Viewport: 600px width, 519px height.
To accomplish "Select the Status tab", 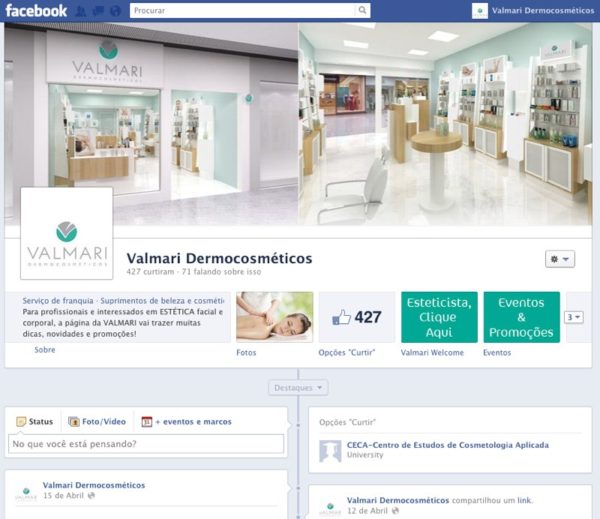I will tap(35, 422).
